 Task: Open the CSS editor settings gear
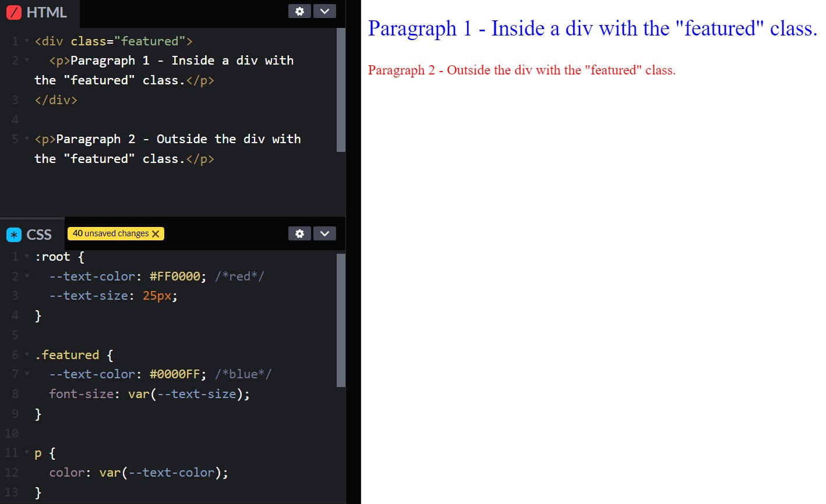click(299, 233)
